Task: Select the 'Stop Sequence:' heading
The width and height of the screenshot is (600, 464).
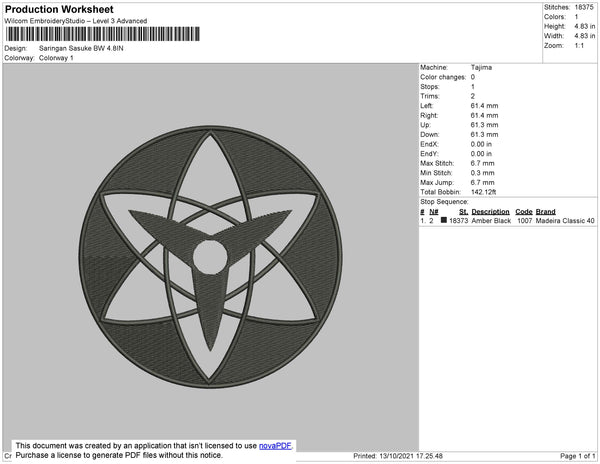Action: point(444,202)
